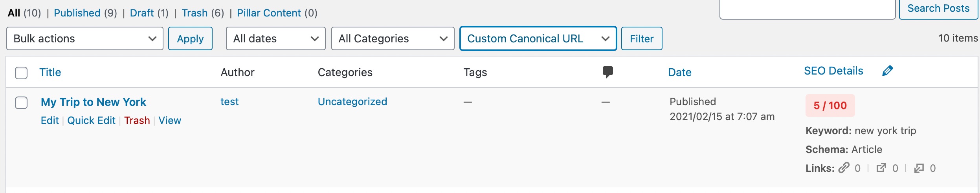The image size is (980, 193).
Task: Focus the search posts input field
Action: click(x=807, y=9)
